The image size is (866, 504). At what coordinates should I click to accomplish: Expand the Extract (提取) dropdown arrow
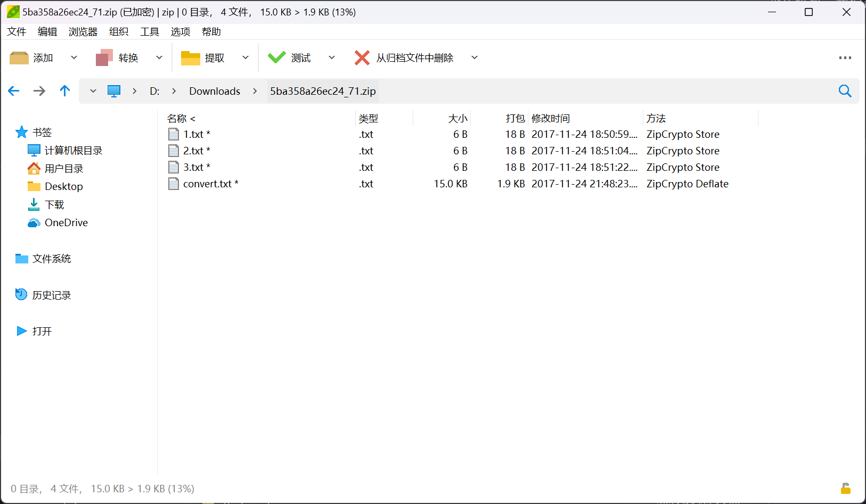point(246,57)
